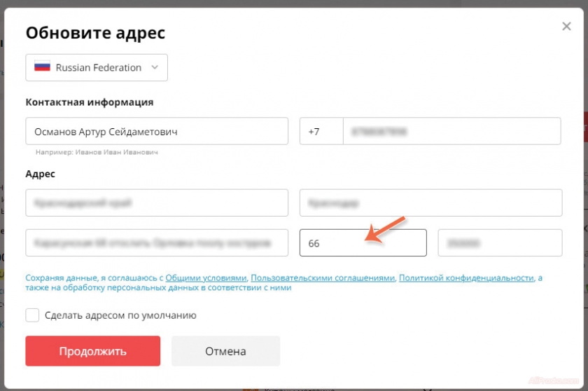This screenshot has width=588, height=391.
Task: Open the Пользовательскими соглашениями link
Action: [x=323, y=277]
